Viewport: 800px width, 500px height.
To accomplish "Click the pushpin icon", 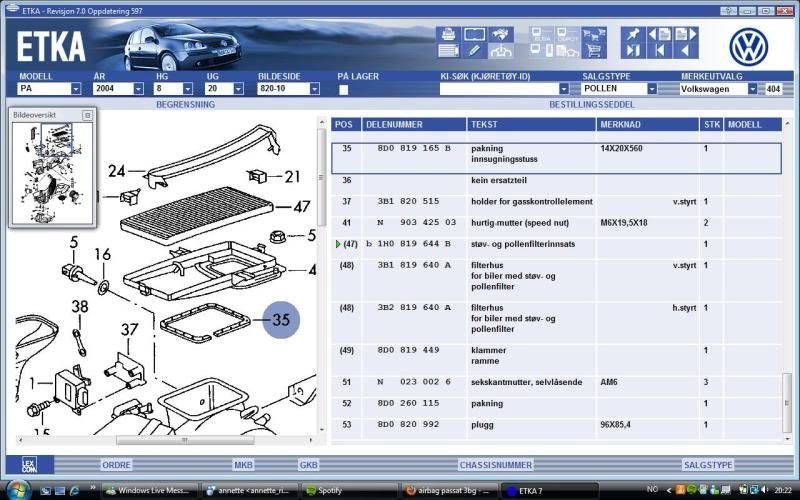I will [632, 33].
